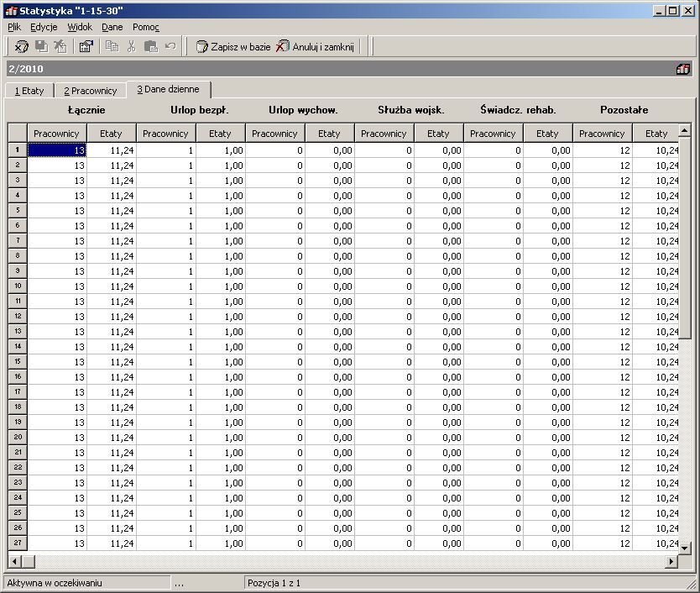
Task: Click Anuluj i zamknij button
Action: point(316,46)
